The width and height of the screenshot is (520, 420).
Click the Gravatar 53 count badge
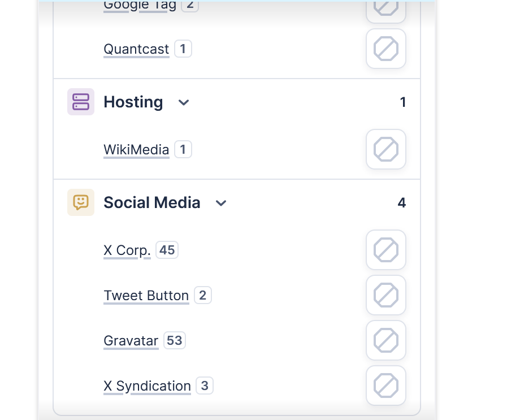(x=175, y=340)
